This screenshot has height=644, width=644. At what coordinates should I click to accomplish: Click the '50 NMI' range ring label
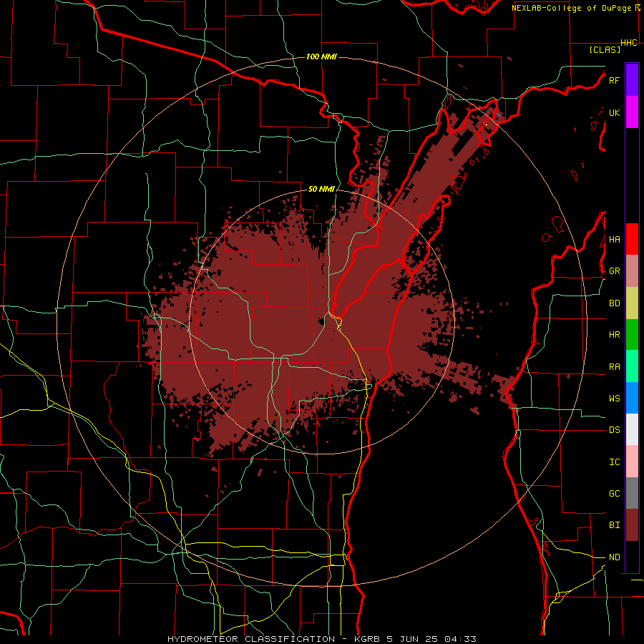[321, 190]
